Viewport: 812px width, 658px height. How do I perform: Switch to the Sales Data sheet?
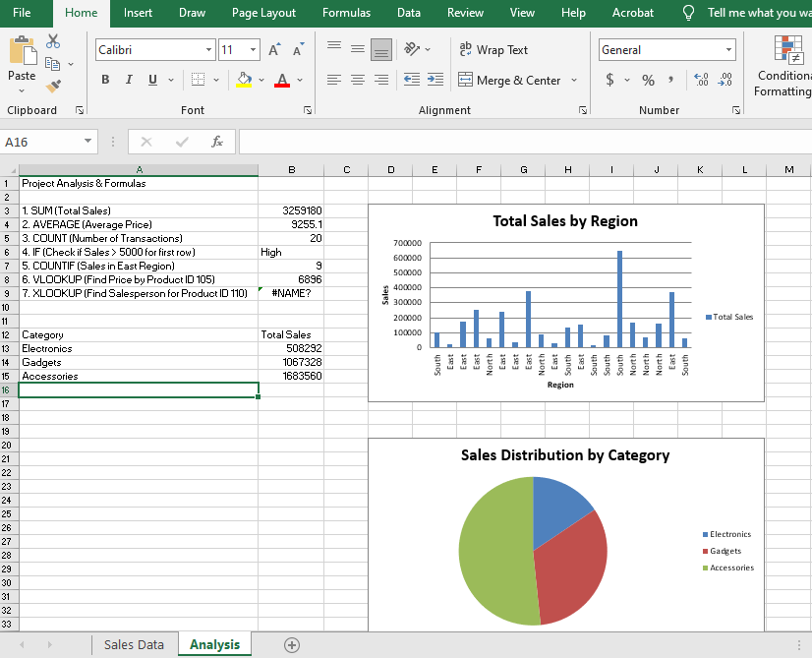(134, 644)
